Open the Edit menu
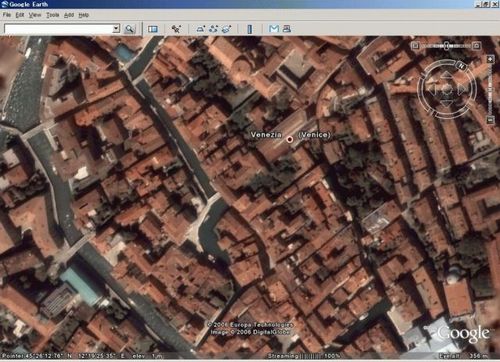This screenshot has height=362, width=500. pos(20,15)
